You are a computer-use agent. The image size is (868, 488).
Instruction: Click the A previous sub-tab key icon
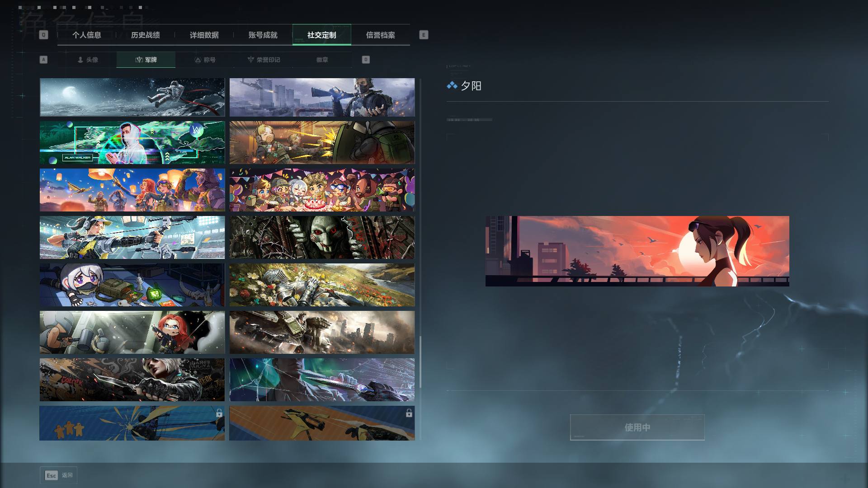click(x=43, y=60)
